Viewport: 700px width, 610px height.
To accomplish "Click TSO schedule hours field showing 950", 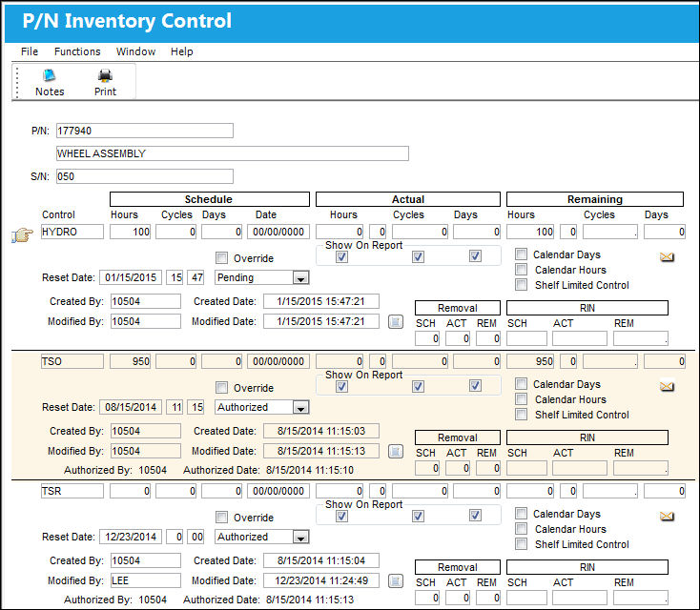I will click(x=131, y=361).
